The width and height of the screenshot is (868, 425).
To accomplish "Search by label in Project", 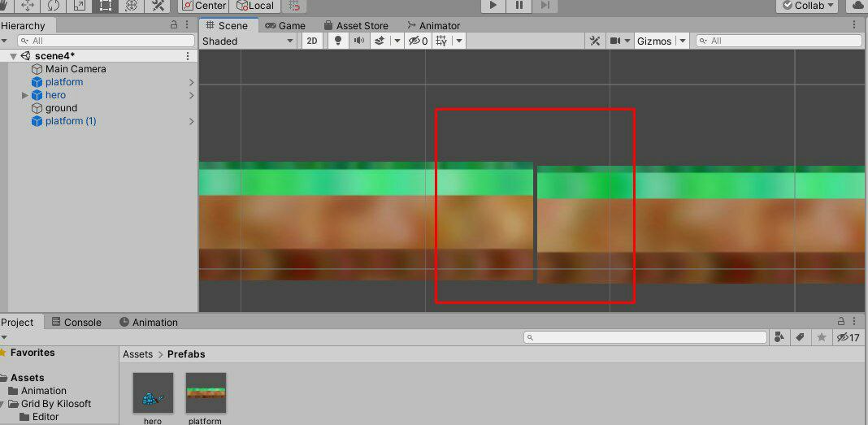I will click(x=800, y=337).
